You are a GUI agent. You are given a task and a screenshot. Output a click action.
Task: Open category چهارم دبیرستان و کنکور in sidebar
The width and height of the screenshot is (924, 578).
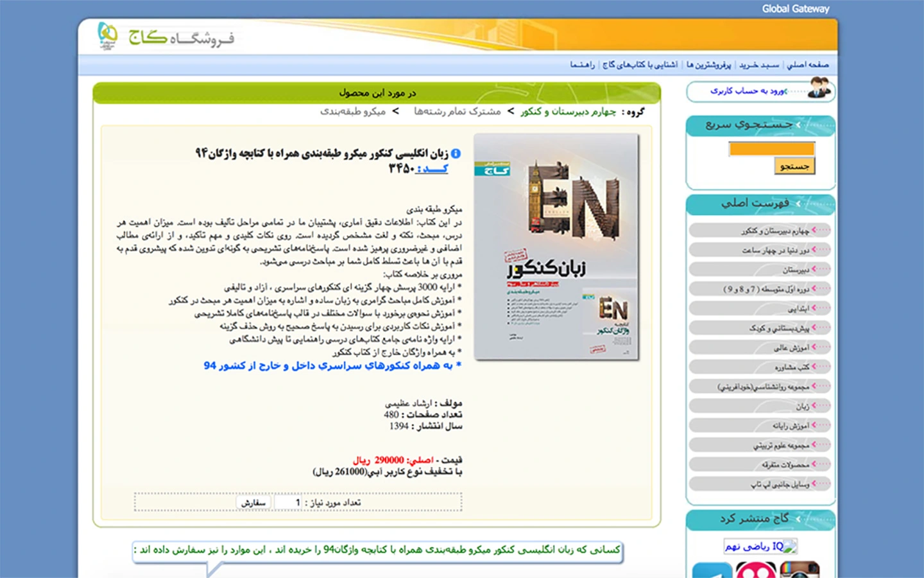click(760, 230)
